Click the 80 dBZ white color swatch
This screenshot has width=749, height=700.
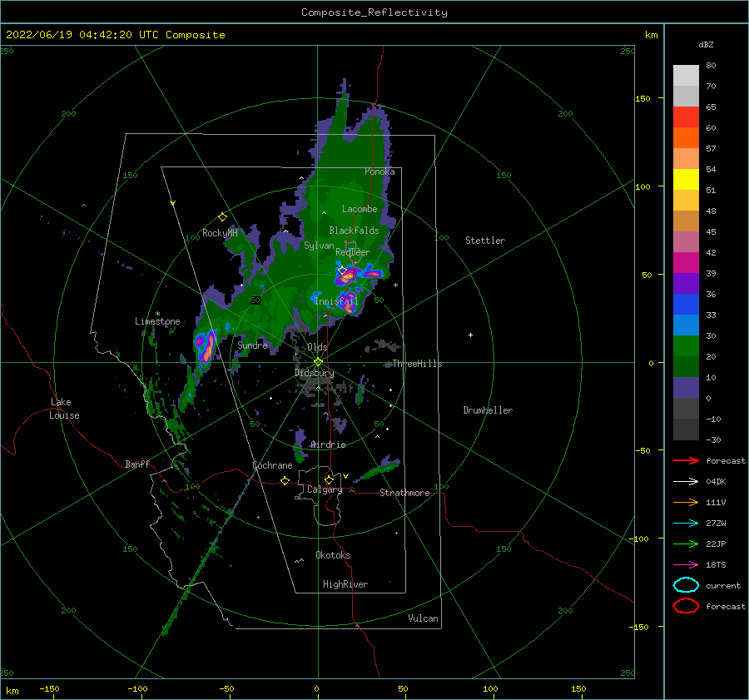pos(686,76)
